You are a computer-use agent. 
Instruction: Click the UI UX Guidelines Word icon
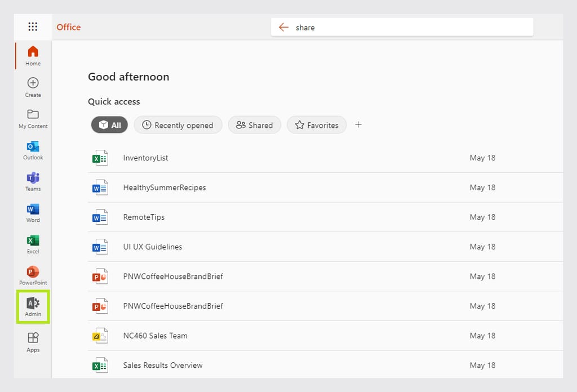click(x=100, y=247)
